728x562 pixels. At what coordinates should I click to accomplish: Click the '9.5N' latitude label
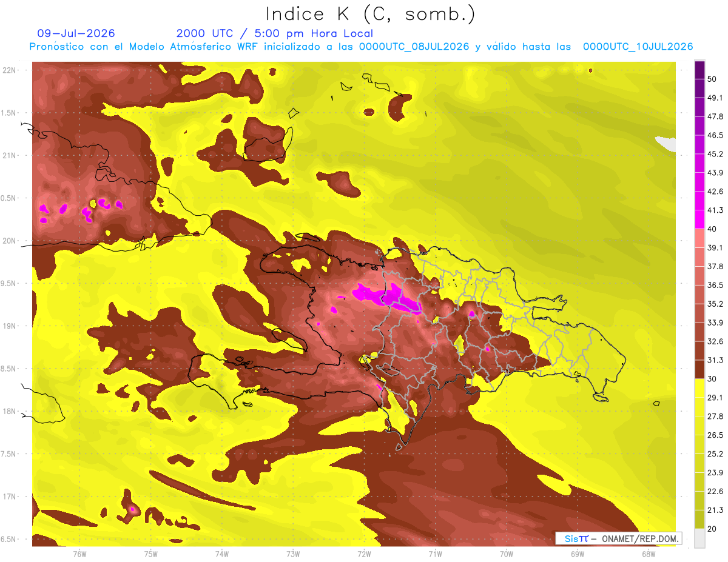[9, 283]
